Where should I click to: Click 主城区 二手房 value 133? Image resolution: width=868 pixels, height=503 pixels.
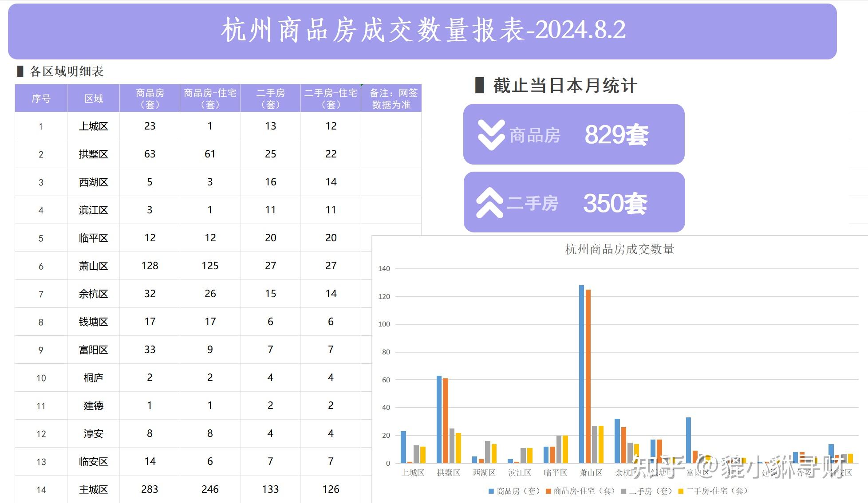(x=270, y=489)
